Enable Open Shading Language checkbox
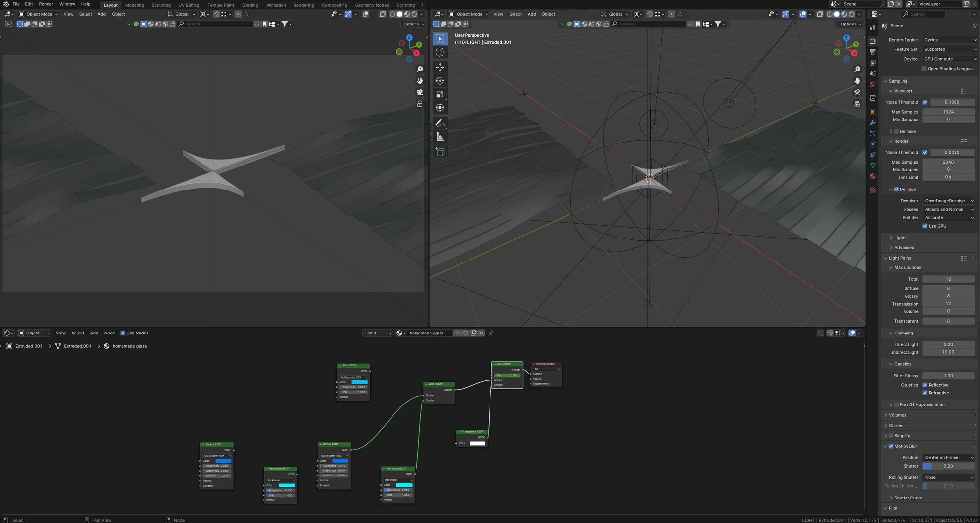 pos(924,69)
